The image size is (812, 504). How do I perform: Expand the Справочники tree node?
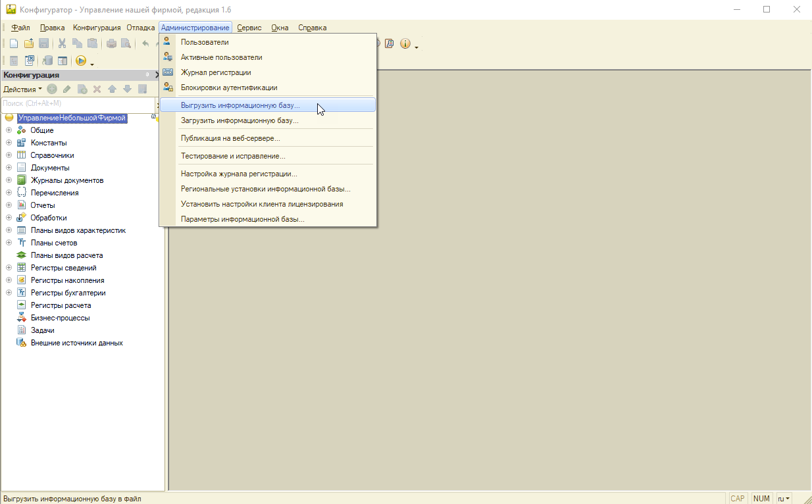click(9, 155)
